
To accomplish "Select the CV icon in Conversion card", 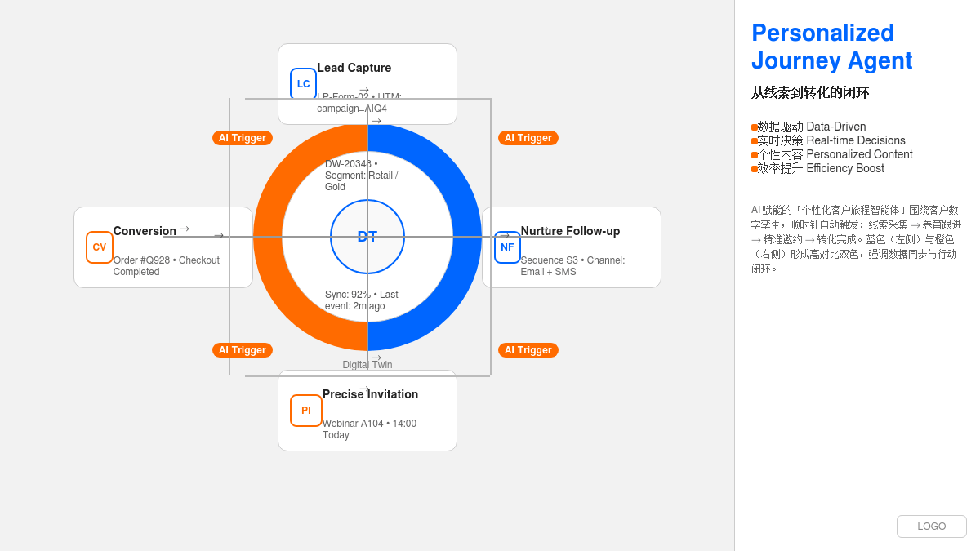I will pos(99,247).
